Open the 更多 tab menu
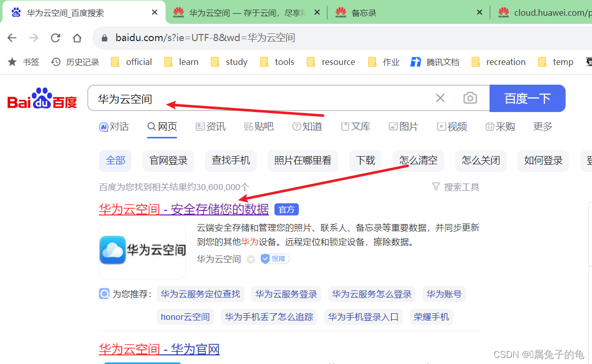The width and height of the screenshot is (592, 364). click(x=543, y=127)
